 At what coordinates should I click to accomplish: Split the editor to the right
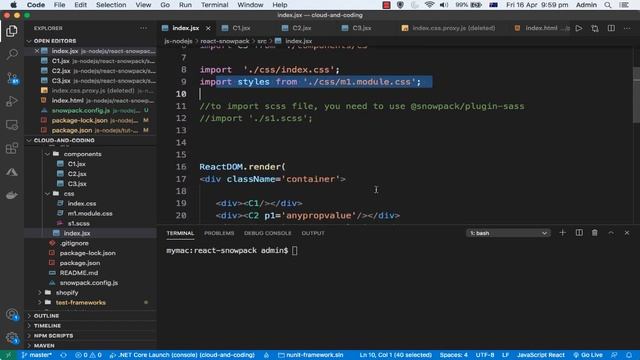click(x=611, y=28)
